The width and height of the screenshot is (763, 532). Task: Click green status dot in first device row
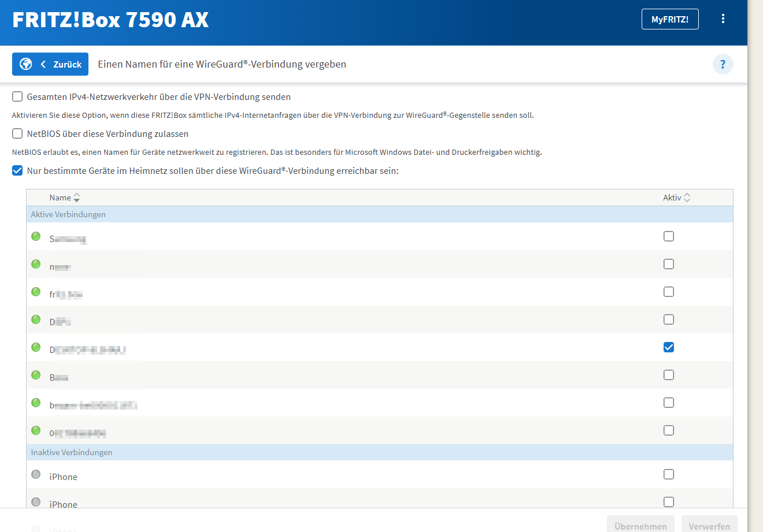point(36,236)
